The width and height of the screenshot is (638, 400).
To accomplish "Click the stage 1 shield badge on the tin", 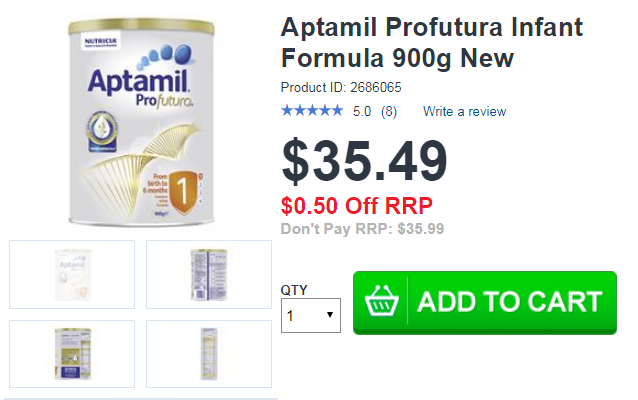I will pos(183,192).
